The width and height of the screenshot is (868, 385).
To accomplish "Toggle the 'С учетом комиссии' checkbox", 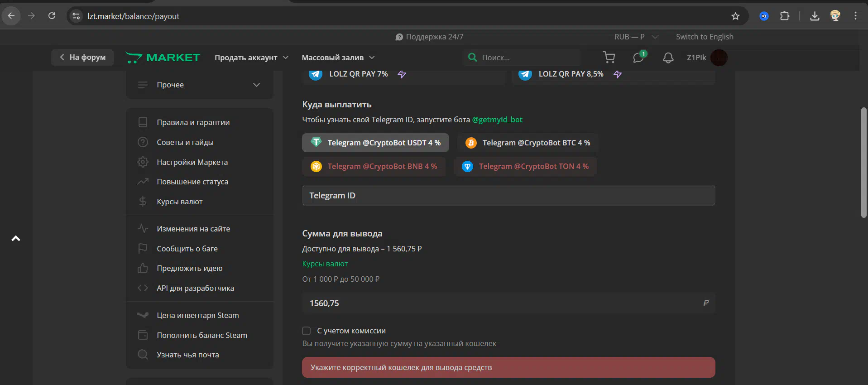I will (307, 331).
